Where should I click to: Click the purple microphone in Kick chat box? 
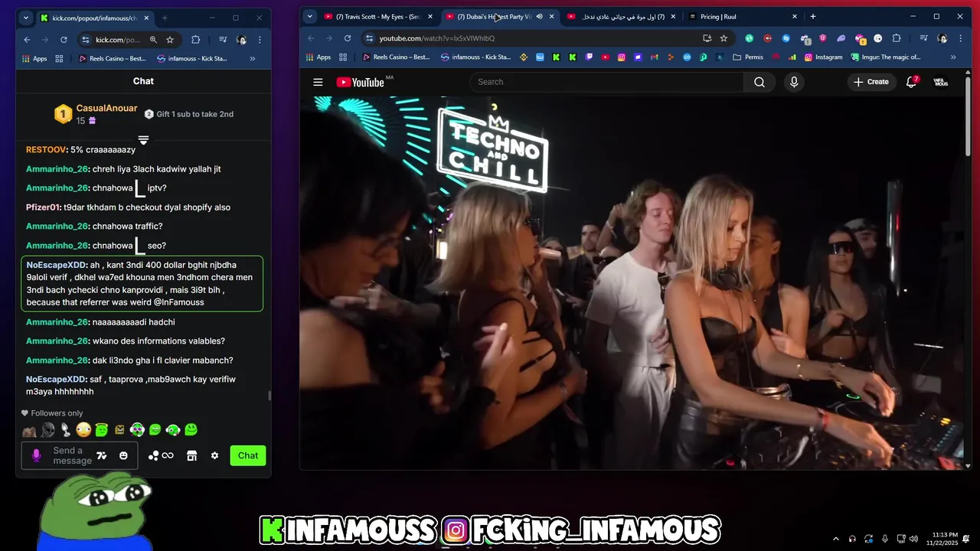click(x=36, y=455)
